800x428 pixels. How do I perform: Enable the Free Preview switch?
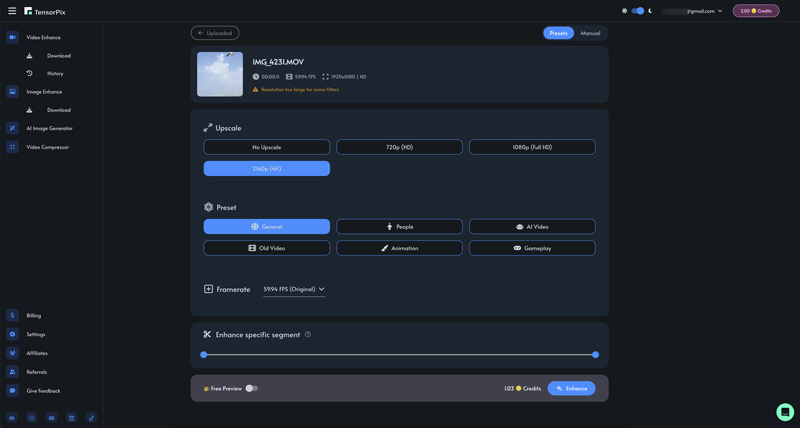[x=252, y=388]
